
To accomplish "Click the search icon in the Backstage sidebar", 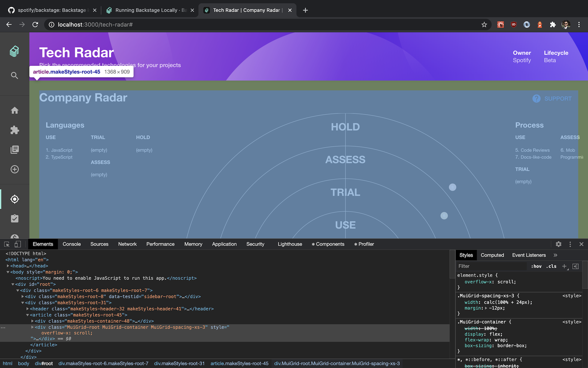I will point(14,75).
